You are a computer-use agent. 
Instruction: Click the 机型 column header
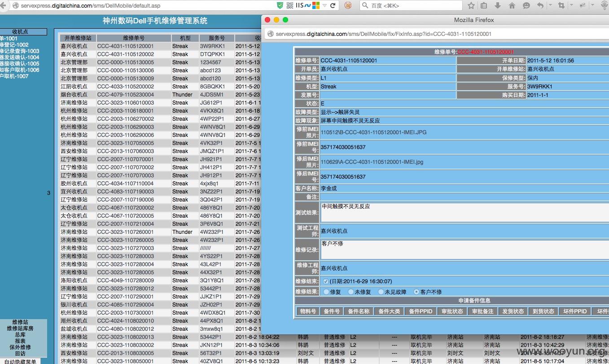(x=185, y=38)
